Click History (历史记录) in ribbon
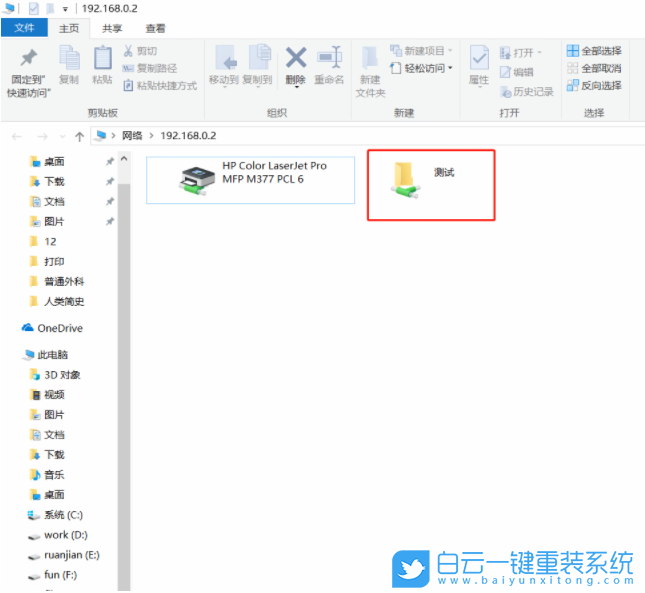Screen dimensions: 645x593 (x=527, y=91)
